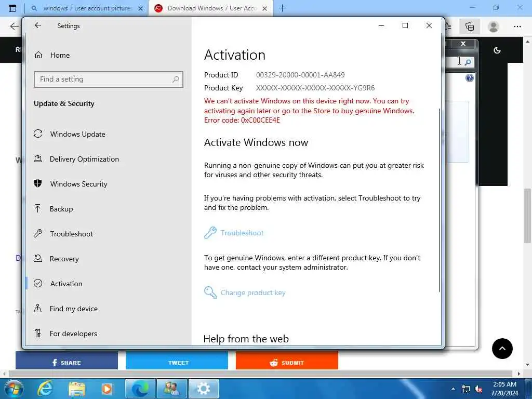Click the Backup upload arrow icon
This screenshot has height=399, width=532.
[x=37, y=208]
